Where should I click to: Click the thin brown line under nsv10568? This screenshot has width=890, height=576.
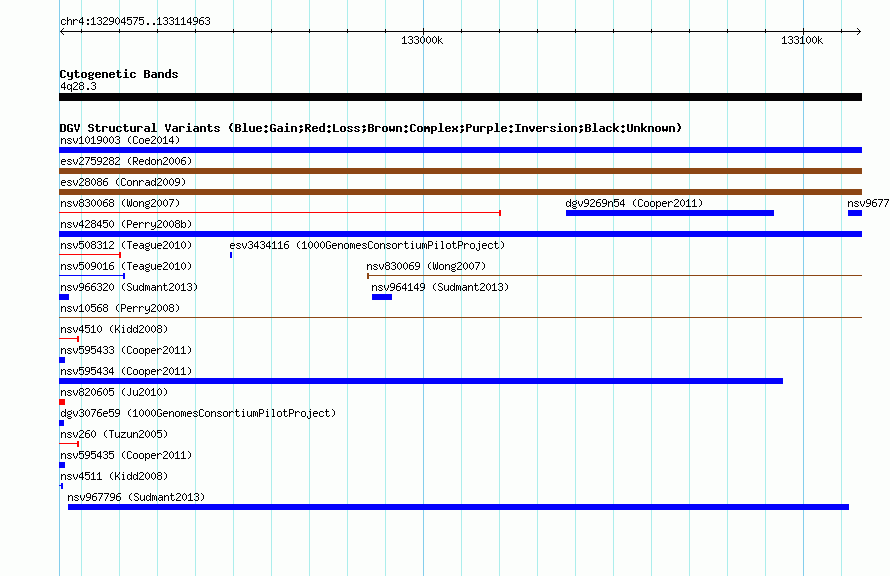point(460,317)
